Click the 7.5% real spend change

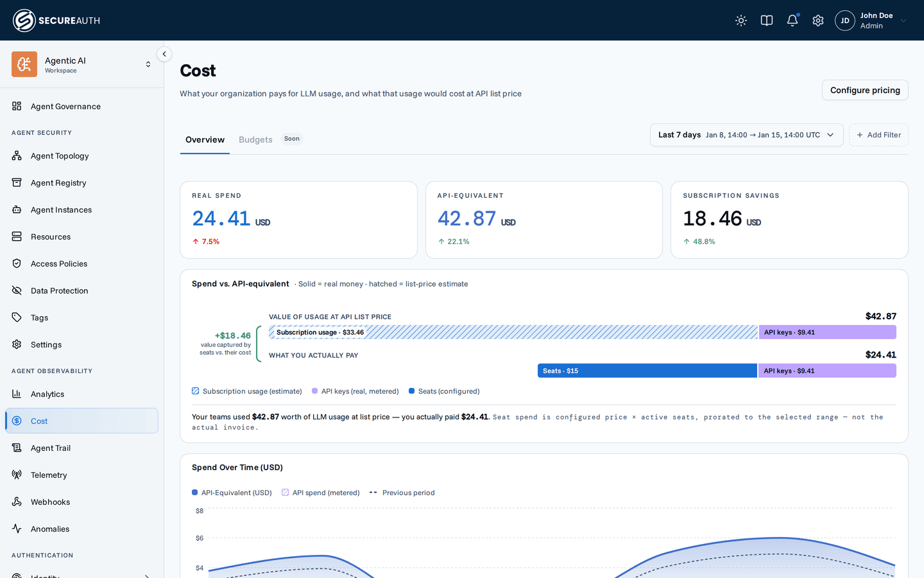206,241
